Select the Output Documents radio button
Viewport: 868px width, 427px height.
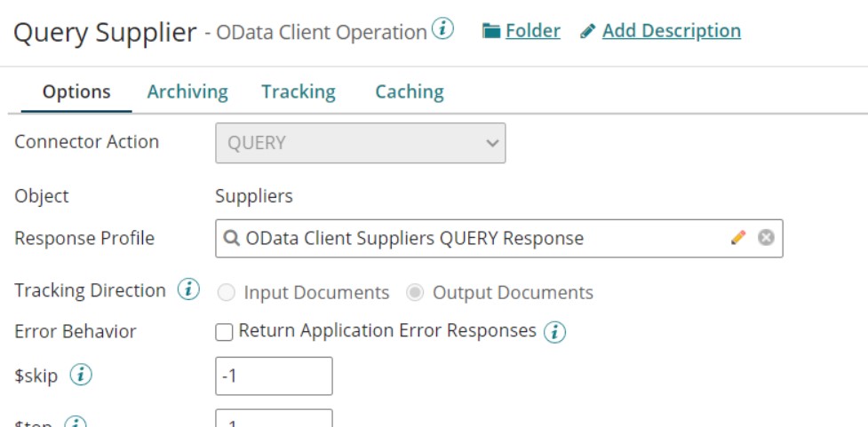[x=414, y=293]
